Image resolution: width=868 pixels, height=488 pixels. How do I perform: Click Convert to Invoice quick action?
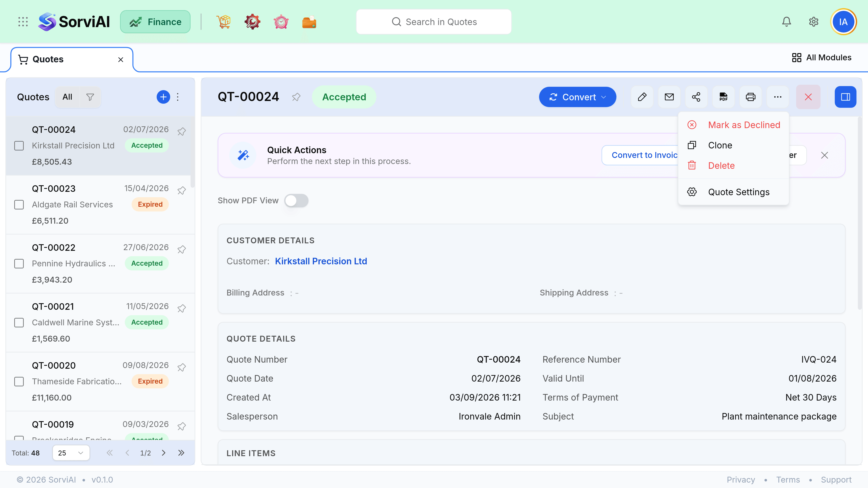point(640,155)
